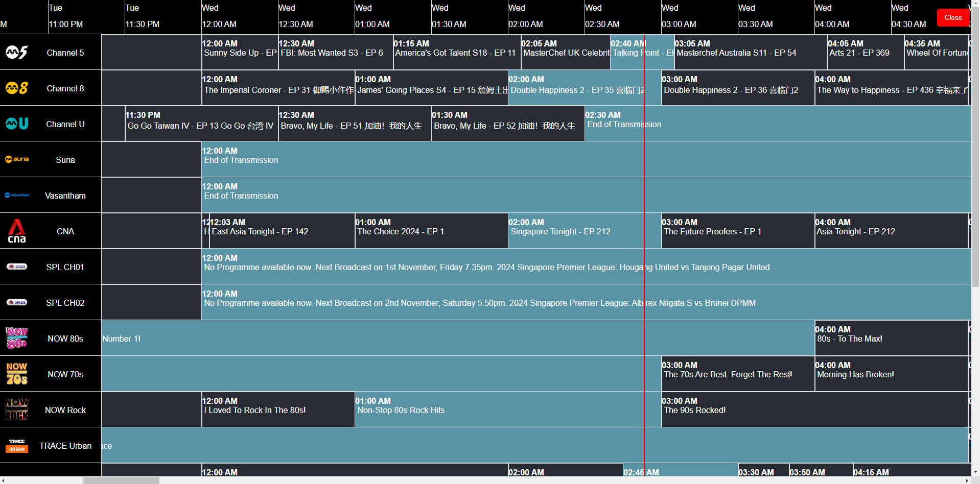Click the Channel U name label

[65, 124]
